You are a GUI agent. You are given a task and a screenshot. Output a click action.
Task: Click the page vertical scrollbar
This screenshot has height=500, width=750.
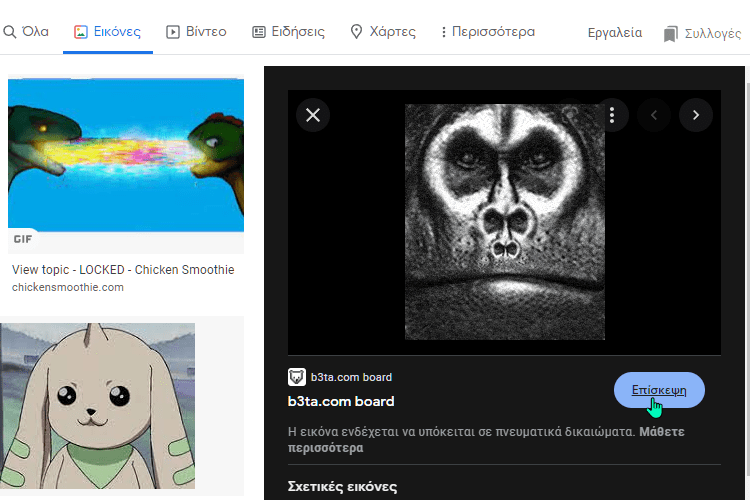(748, 278)
